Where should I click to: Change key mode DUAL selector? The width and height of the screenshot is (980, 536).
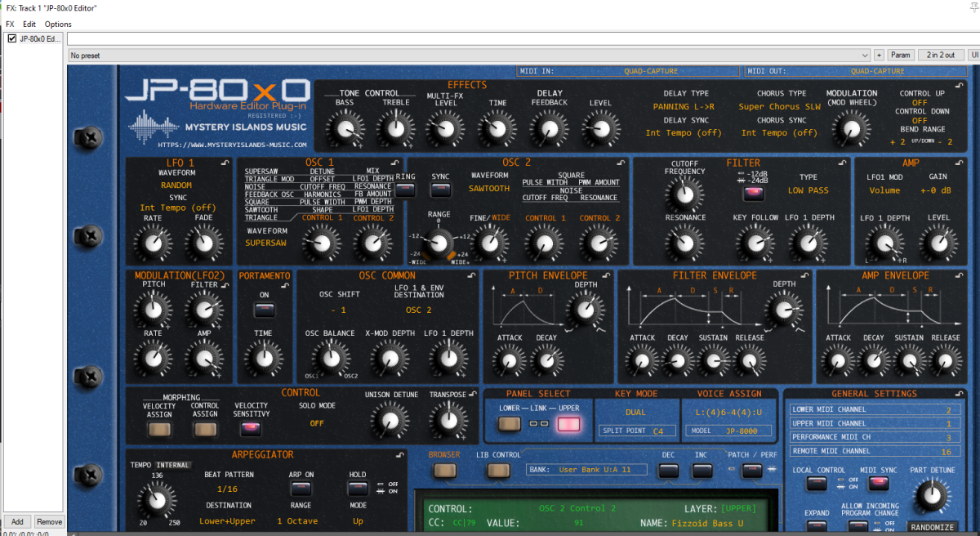tap(635, 413)
